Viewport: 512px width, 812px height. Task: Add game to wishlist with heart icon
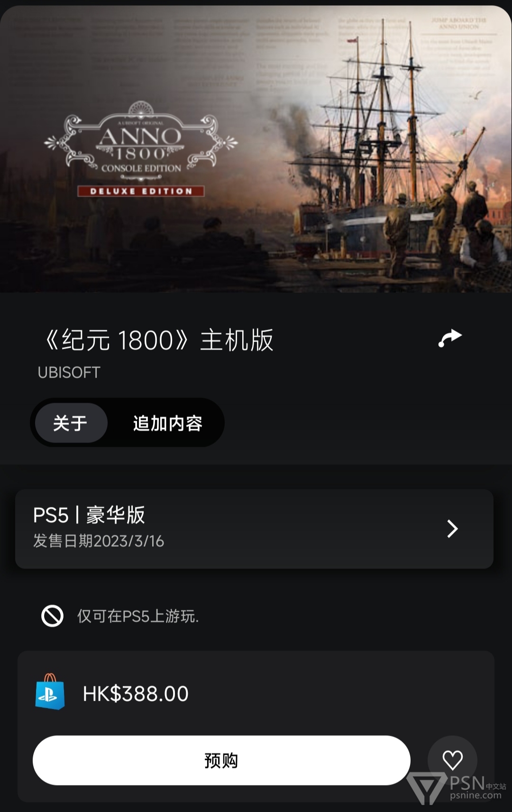click(452, 760)
